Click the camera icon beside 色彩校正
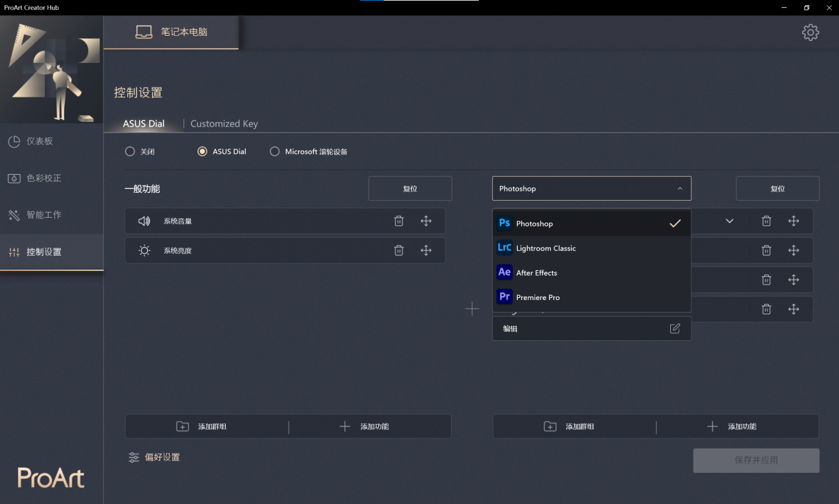The height and width of the screenshot is (504, 839). (14, 178)
